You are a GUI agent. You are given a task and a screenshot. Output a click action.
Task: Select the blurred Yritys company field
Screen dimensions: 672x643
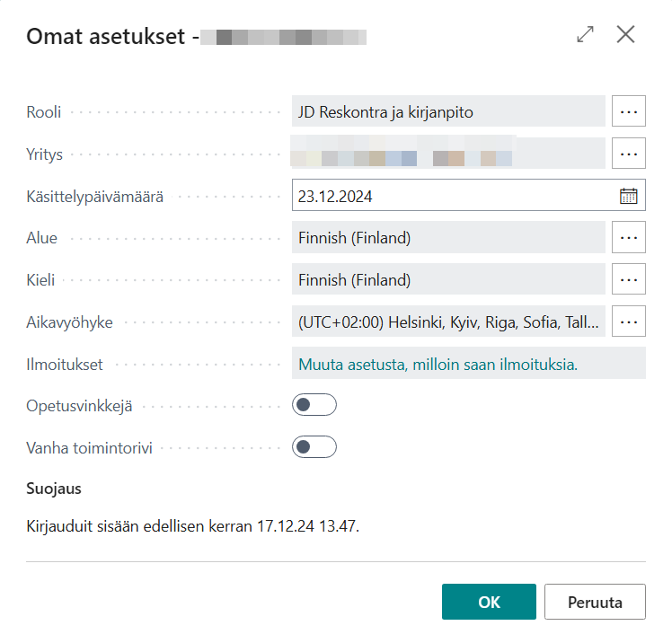click(x=448, y=154)
